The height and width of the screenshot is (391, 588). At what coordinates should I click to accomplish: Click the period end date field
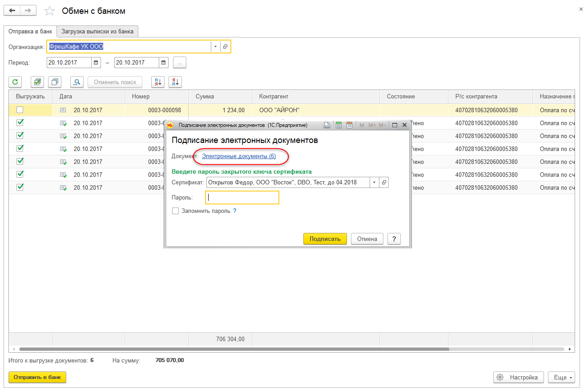(x=137, y=63)
